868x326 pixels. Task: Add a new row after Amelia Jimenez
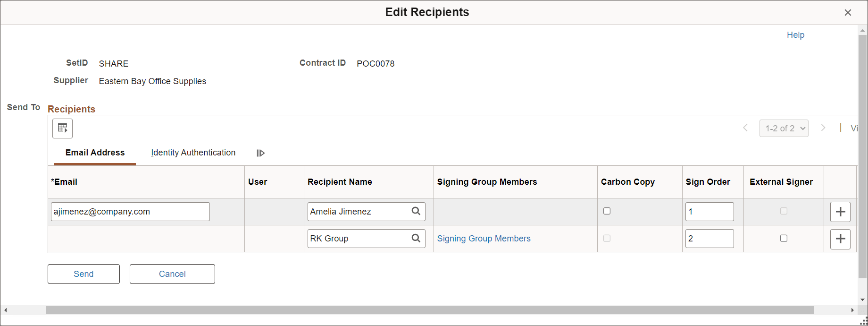point(840,212)
